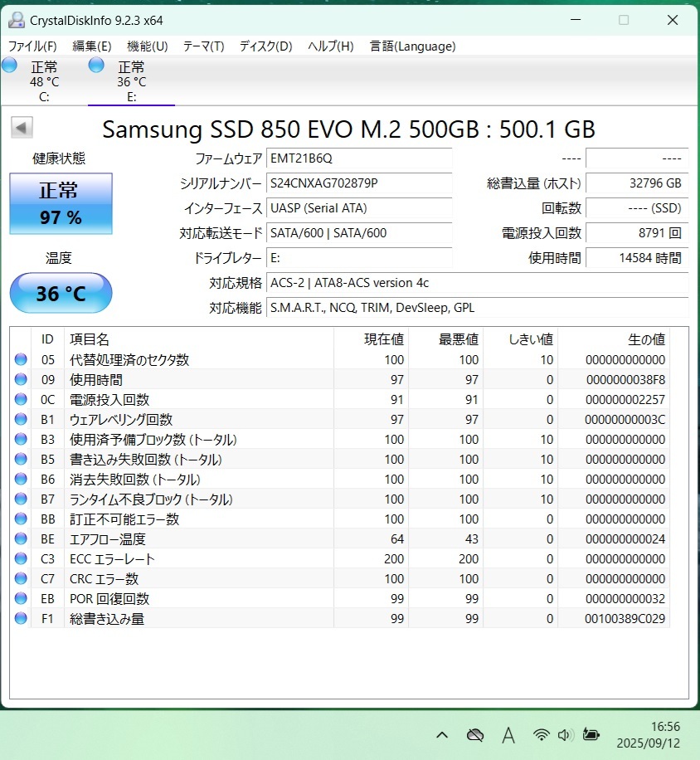This screenshot has width=700, height=760.
Task: Open the 編集(E) menu
Action: click(x=92, y=46)
